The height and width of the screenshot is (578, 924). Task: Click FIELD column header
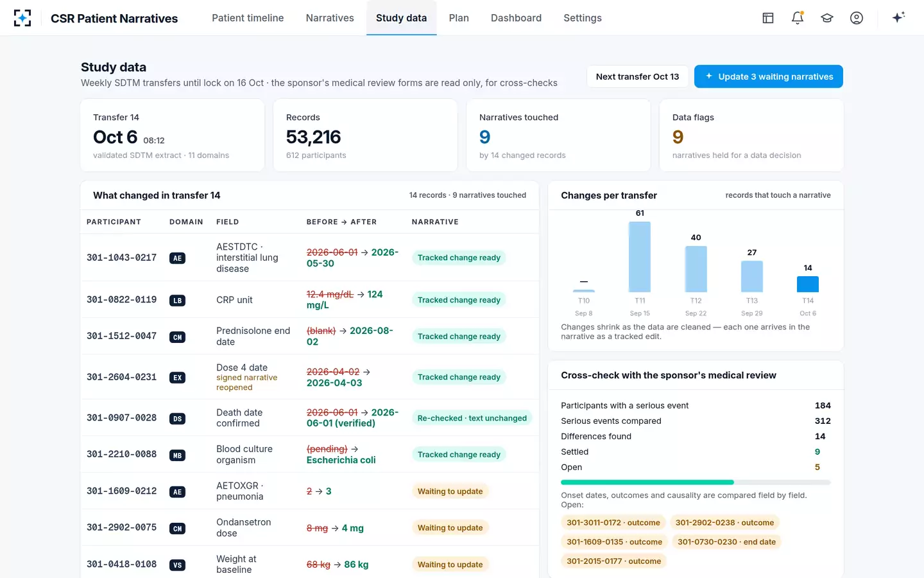click(x=228, y=222)
